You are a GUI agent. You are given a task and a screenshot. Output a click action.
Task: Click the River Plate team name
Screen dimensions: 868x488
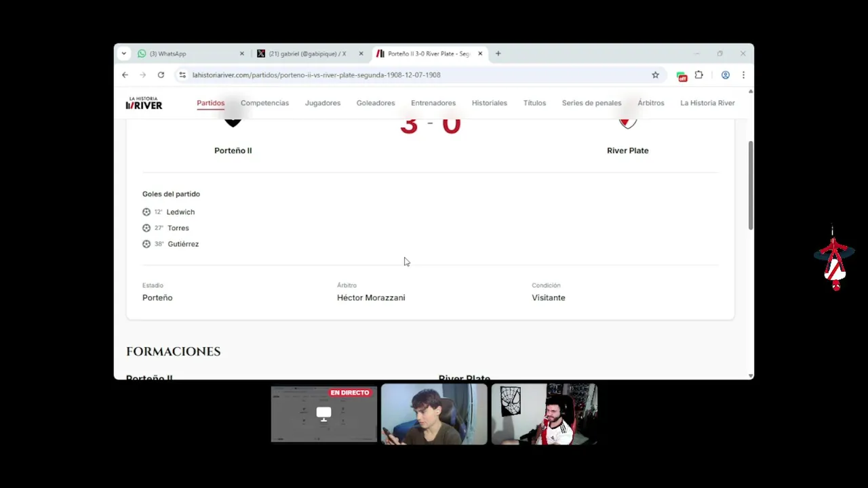click(627, 150)
